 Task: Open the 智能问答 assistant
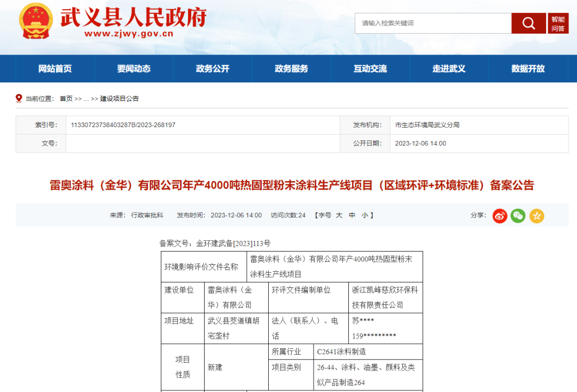point(558,24)
